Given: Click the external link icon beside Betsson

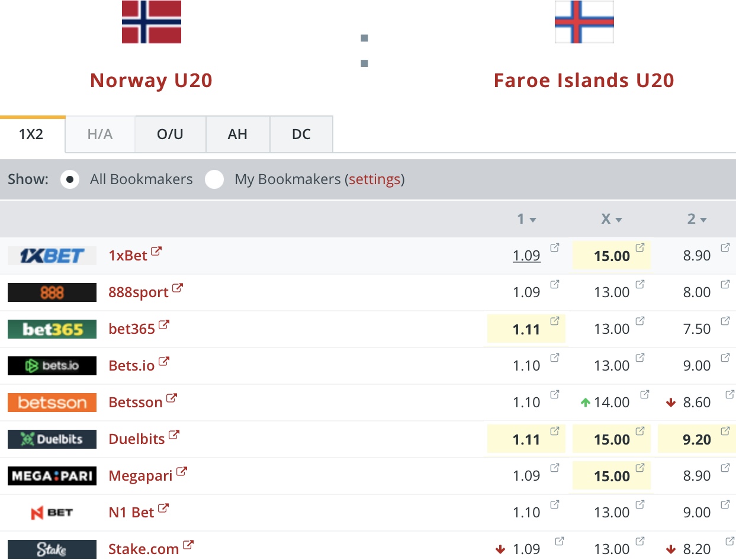Looking at the screenshot, I should click(x=171, y=399).
